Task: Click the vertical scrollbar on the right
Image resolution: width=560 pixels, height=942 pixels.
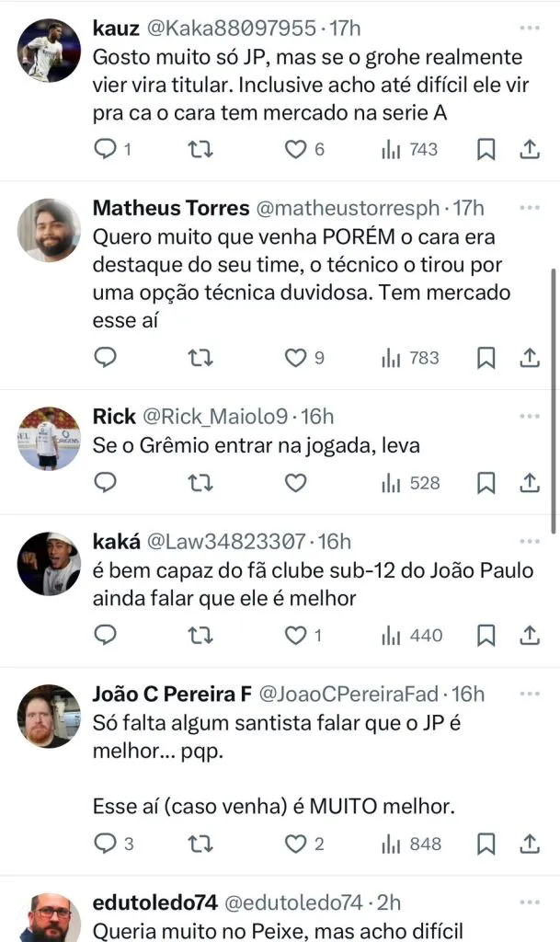Action: click(553, 400)
